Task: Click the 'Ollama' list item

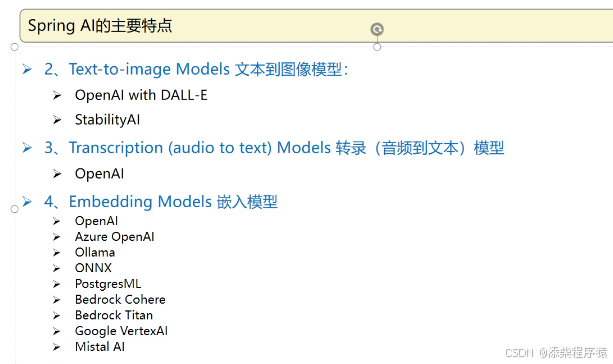Action: (95, 252)
